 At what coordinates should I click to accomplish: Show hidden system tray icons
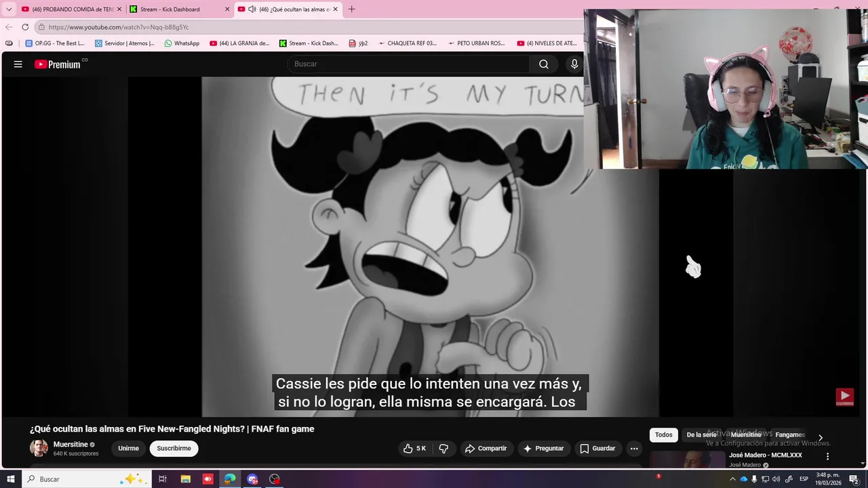[732, 479]
